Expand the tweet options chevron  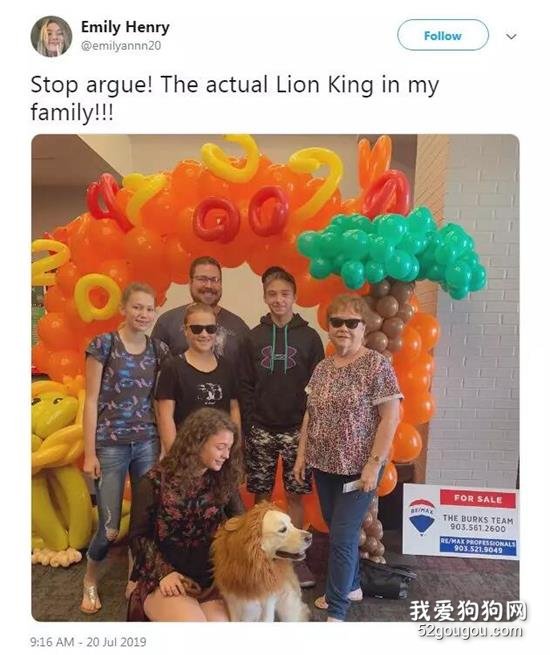coord(511,36)
